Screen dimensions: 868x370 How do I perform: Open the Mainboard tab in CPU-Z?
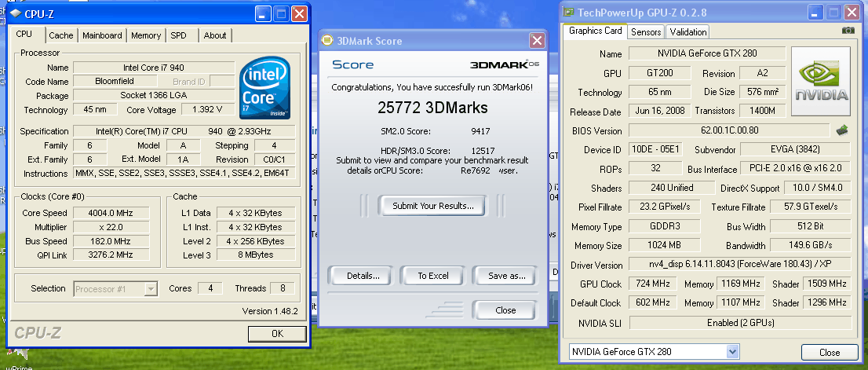[102, 35]
